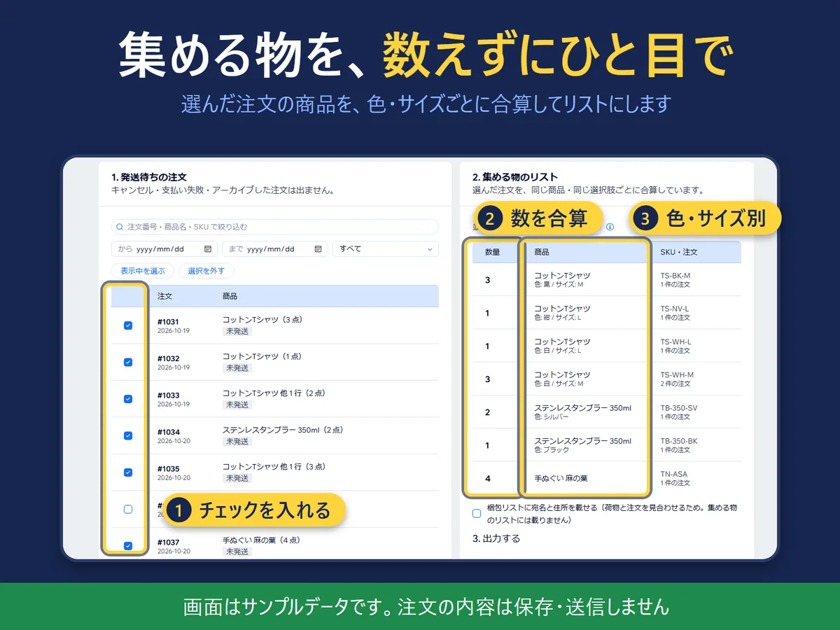Screen dimensions: 840x630
Task: Click the SKU・注文 column header
Action: (679, 252)
